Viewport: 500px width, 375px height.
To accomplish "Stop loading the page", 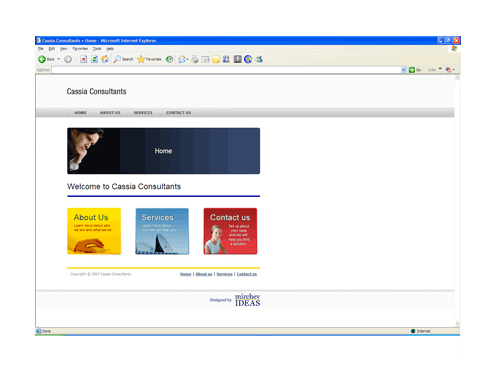I will [83, 59].
